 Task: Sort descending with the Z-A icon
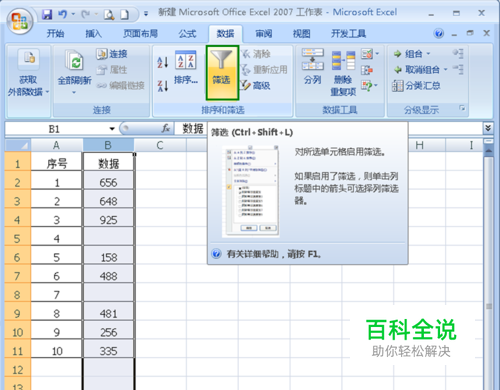163,86
